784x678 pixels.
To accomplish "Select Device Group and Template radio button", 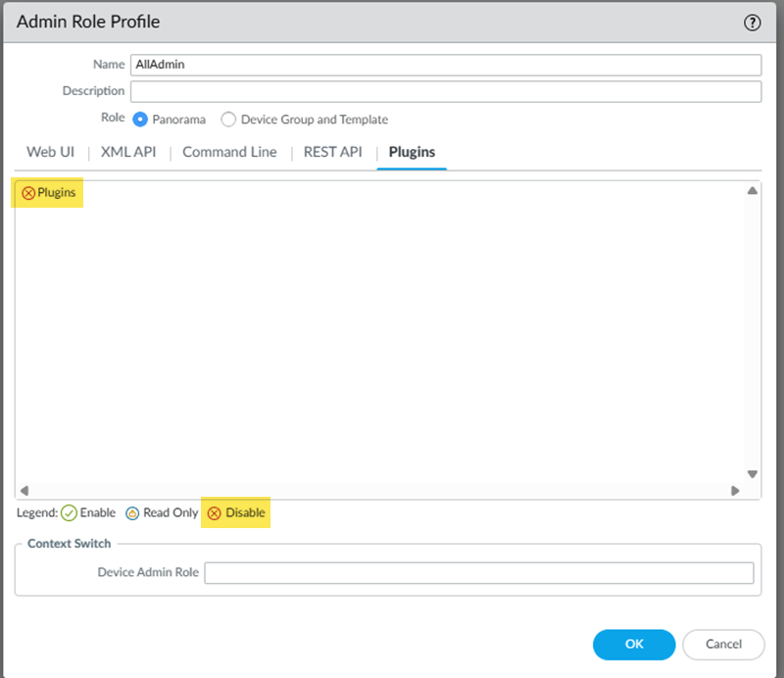I will 228,120.
